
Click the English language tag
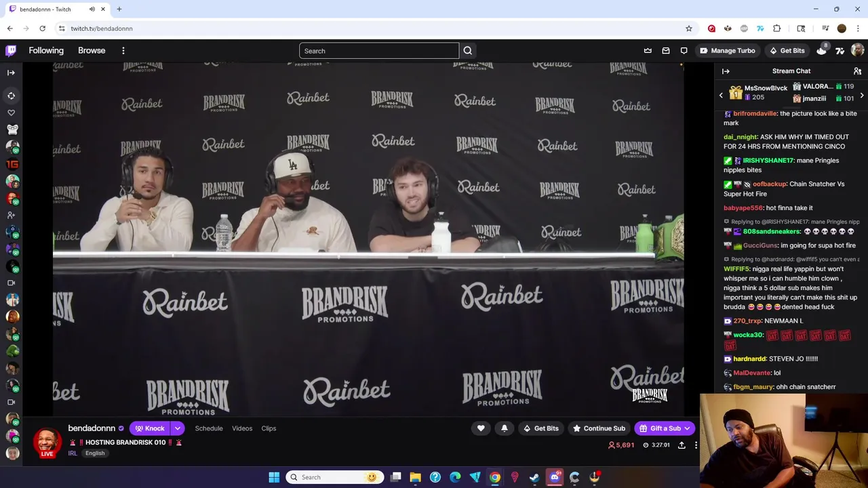(x=95, y=453)
